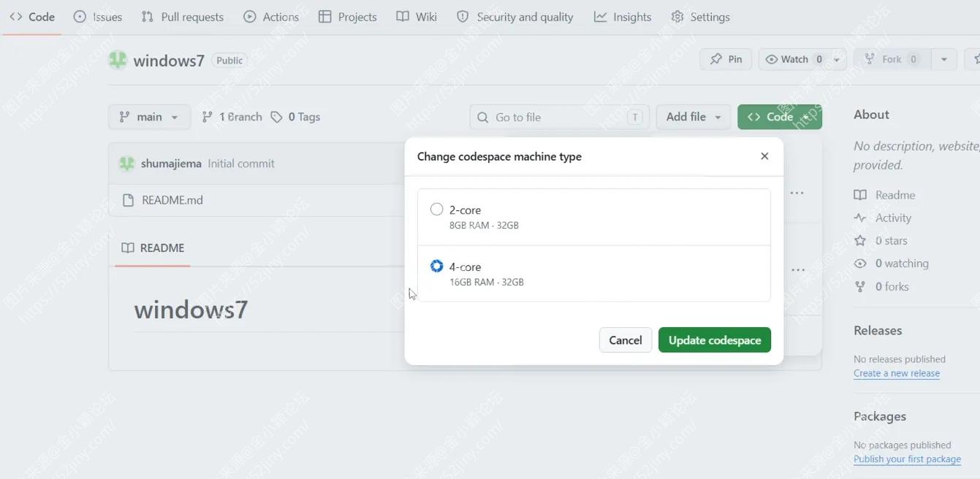Image resolution: width=980 pixels, height=479 pixels.
Task: Click the 16GB RAM · 32GB text
Action: point(487,282)
